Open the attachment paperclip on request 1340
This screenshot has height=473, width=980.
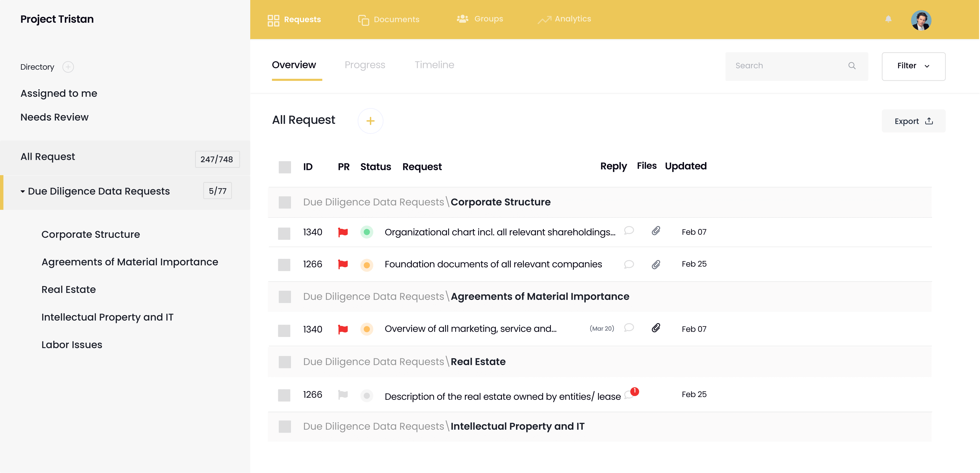(x=656, y=231)
